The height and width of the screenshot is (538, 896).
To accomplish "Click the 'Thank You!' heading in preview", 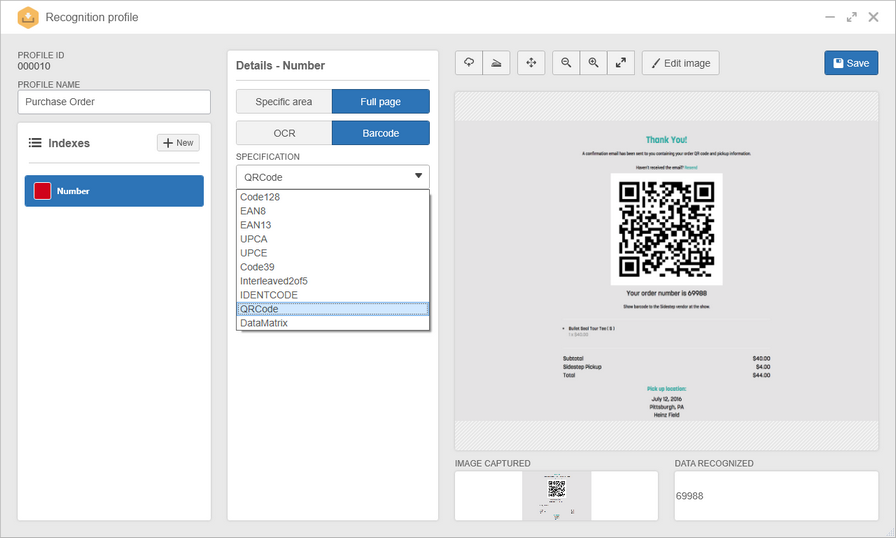I will [x=666, y=140].
